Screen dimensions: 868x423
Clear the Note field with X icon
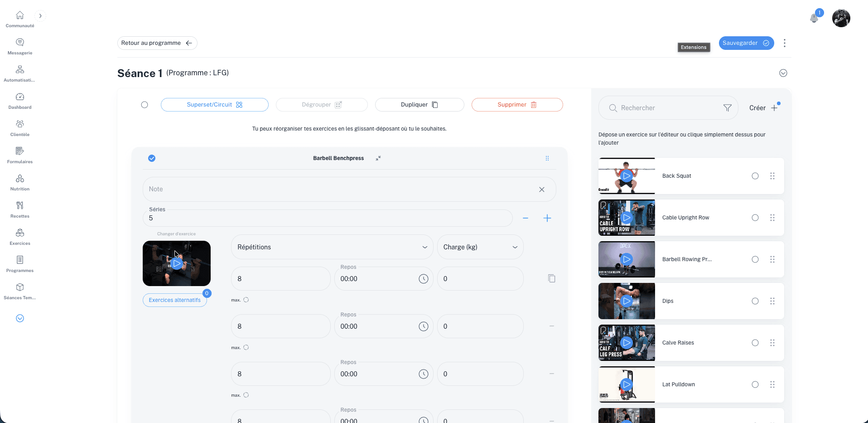541,190
